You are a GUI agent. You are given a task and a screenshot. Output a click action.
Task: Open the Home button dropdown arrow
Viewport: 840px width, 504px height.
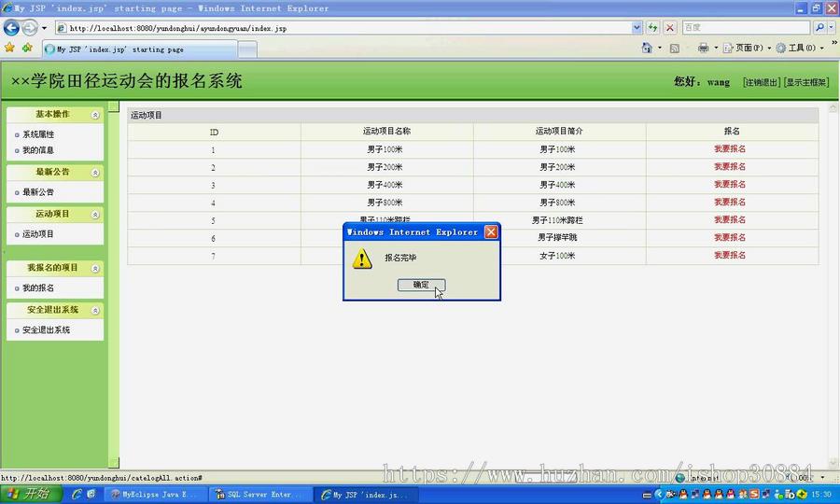(660, 48)
